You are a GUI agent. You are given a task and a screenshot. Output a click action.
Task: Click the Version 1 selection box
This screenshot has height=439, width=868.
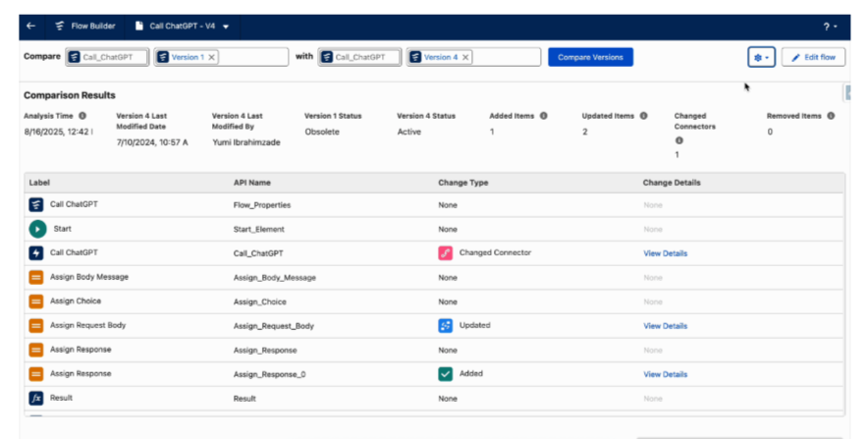pos(221,57)
